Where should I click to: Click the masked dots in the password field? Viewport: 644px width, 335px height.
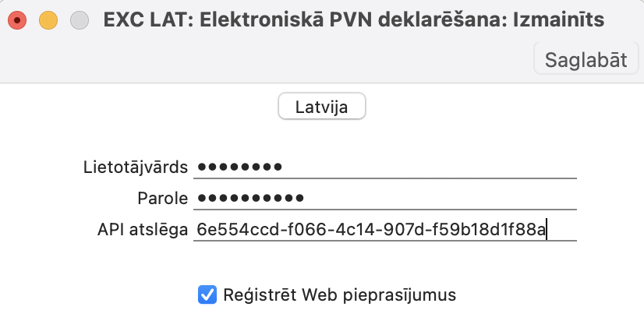click(250, 198)
